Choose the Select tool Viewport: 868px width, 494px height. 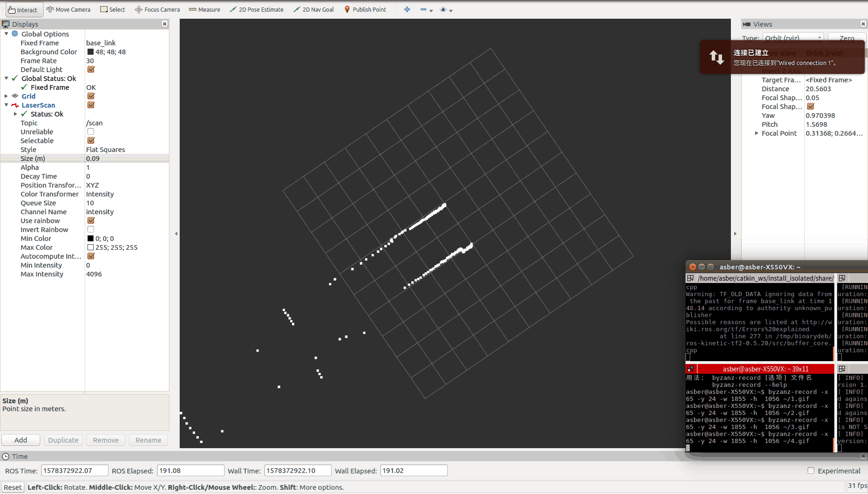112,9
